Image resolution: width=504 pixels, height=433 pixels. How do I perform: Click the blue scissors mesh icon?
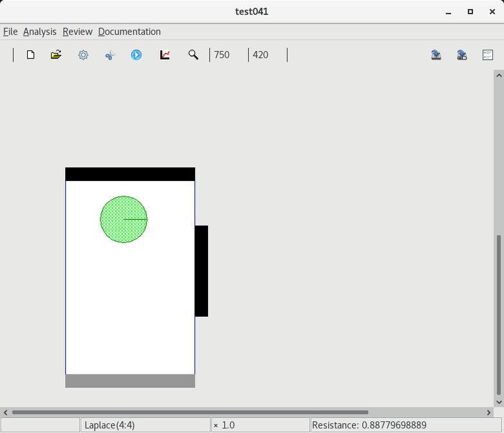click(110, 55)
